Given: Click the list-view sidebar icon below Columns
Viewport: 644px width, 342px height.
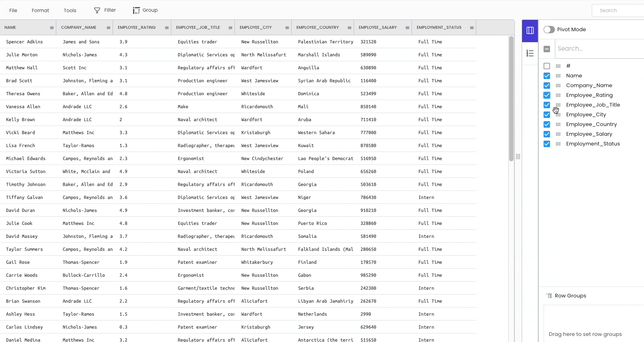Looking at the screenshot, I should click(530, 53).
